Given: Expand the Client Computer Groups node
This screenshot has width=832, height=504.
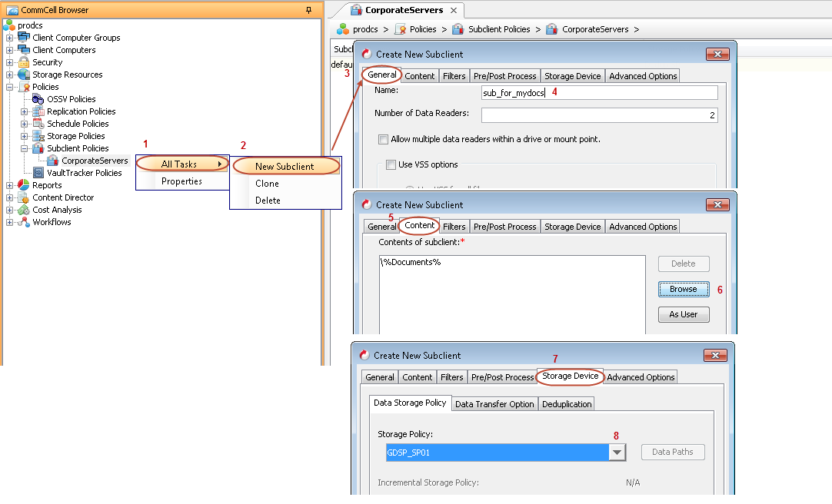Looking at the screenshot, I should coord(10,38).
